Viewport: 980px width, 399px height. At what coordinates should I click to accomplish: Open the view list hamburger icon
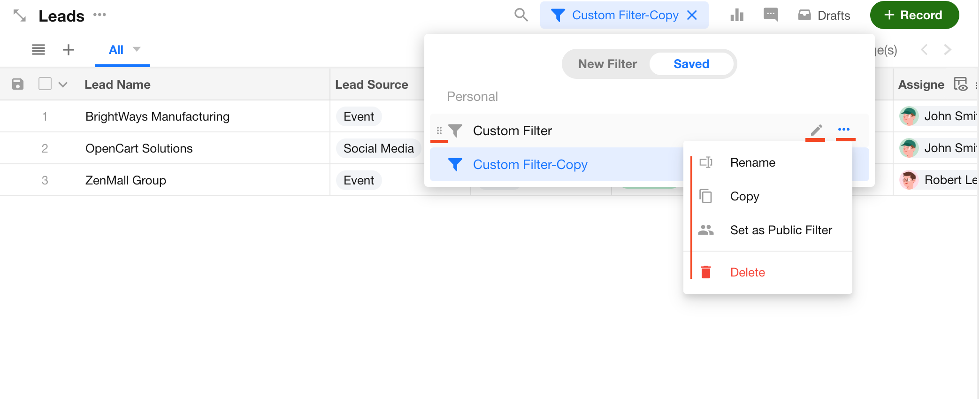pos(38,50)
